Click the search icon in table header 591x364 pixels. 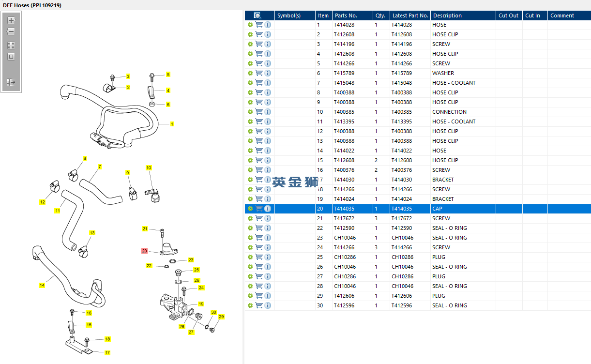tap(258, 15)
